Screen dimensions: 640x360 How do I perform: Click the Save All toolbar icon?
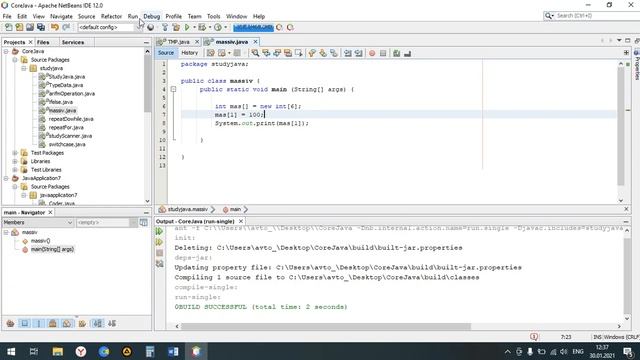coord(41,27)
